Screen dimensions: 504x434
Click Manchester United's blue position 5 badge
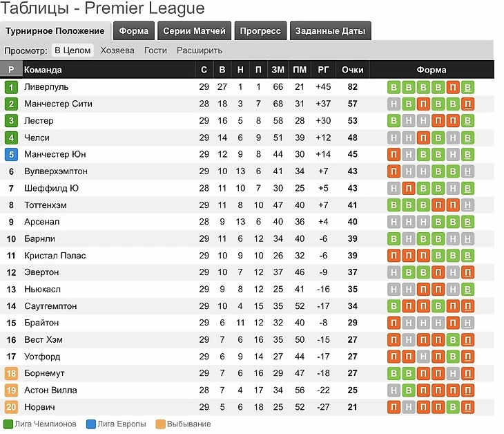pyautogui.click(x=11, y=154)
